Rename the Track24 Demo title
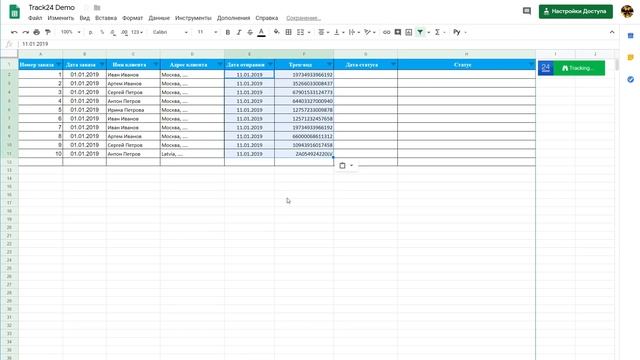 point(51,7)
